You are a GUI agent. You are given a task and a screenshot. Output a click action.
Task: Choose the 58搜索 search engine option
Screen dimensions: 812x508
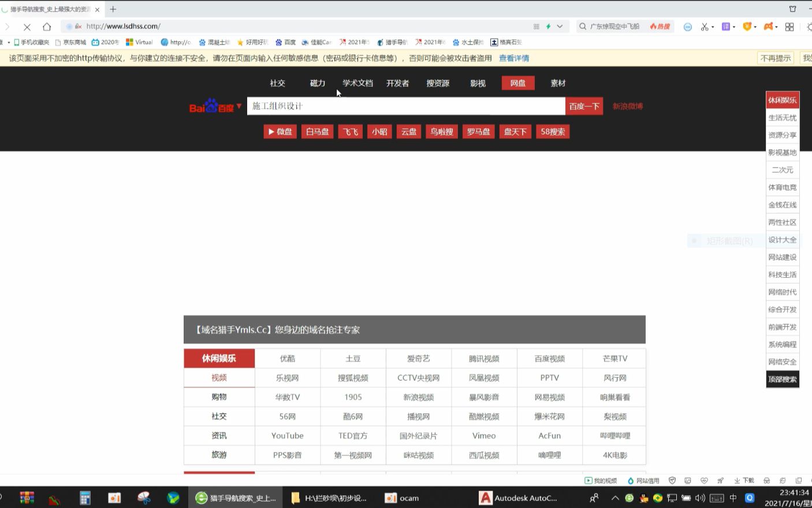pyautogui.click(x=553, y=132)
